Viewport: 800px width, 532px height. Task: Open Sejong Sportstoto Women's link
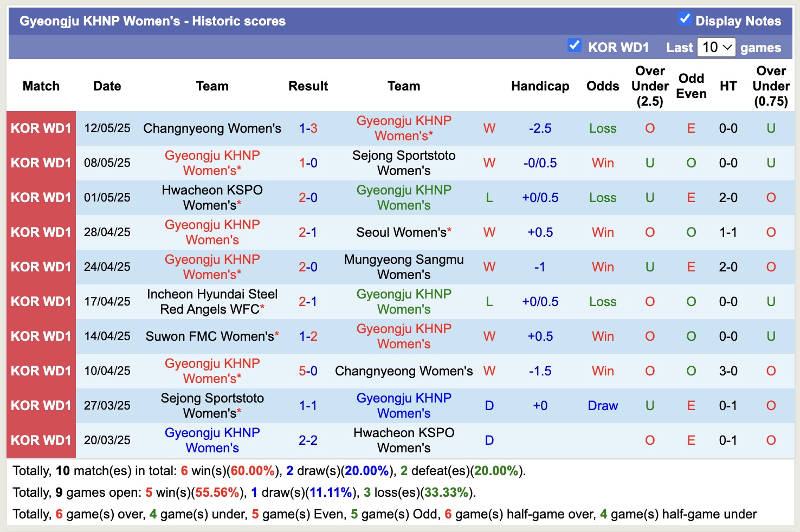point(404,163)
